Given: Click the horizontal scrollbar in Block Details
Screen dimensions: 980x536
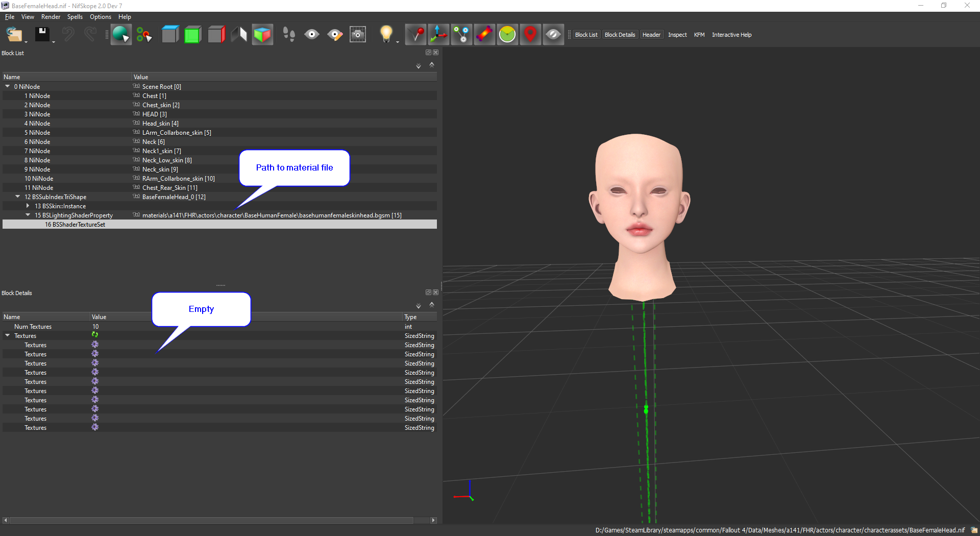Looking at the screenshot, I should (212, 520).
